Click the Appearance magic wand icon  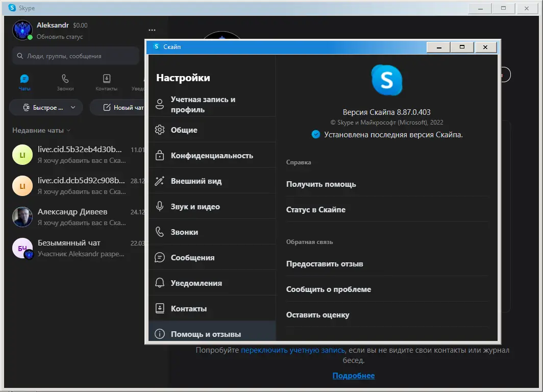tap(160, 181)
